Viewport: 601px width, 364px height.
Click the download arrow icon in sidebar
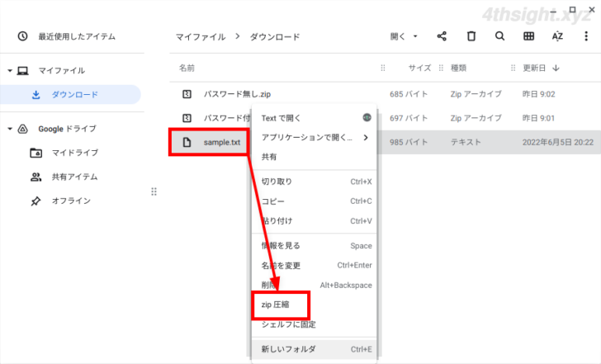(36, 95)
